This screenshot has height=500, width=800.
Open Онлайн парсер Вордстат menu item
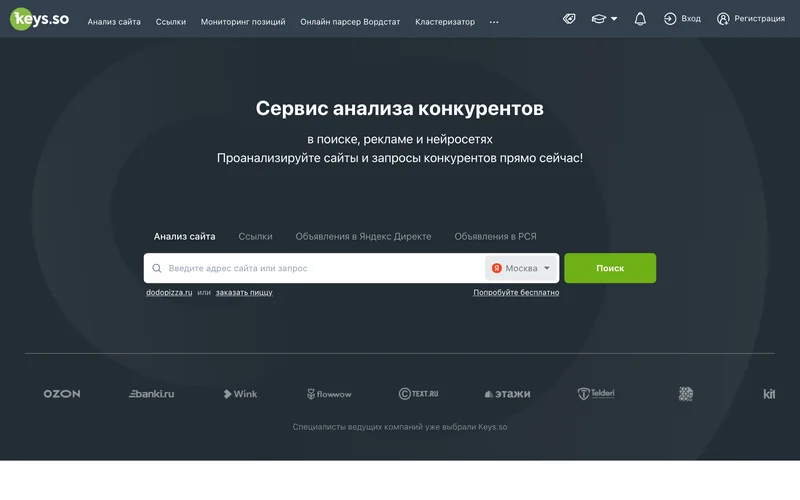pos(350,22)
